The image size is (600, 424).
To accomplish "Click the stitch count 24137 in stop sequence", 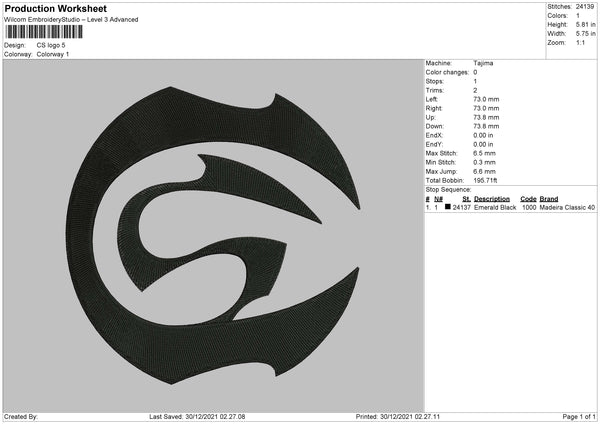I will [461, 207].
